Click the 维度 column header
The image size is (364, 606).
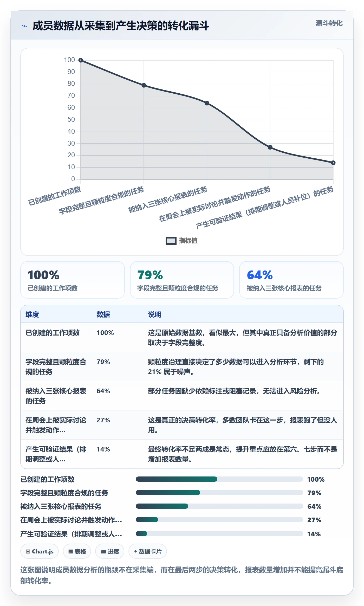[32, 314]
